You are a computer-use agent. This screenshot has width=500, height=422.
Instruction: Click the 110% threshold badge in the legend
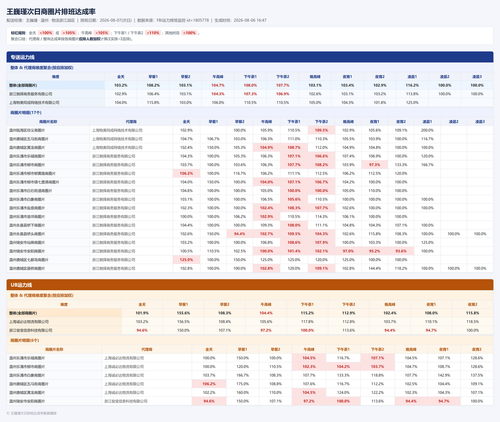coord(153,33)
